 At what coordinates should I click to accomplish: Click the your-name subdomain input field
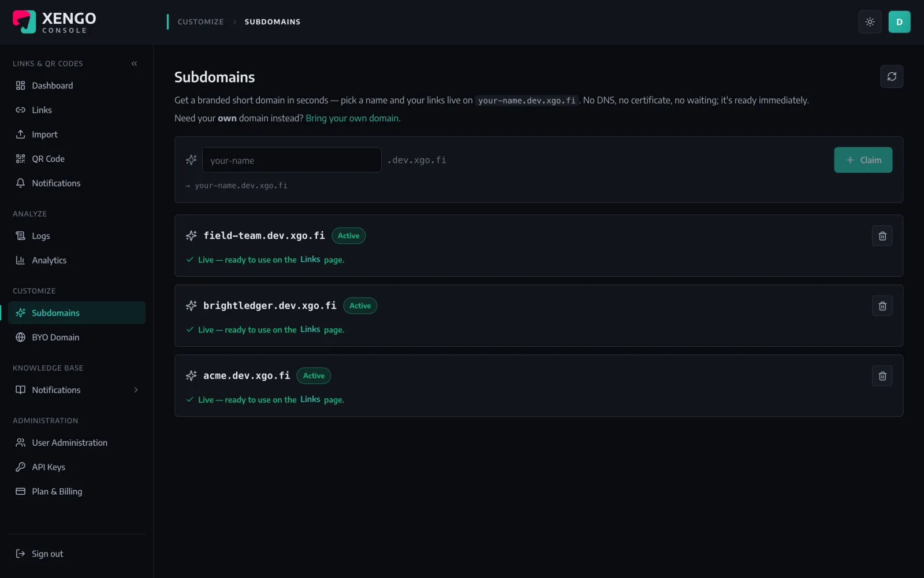(x=292, y=160)
